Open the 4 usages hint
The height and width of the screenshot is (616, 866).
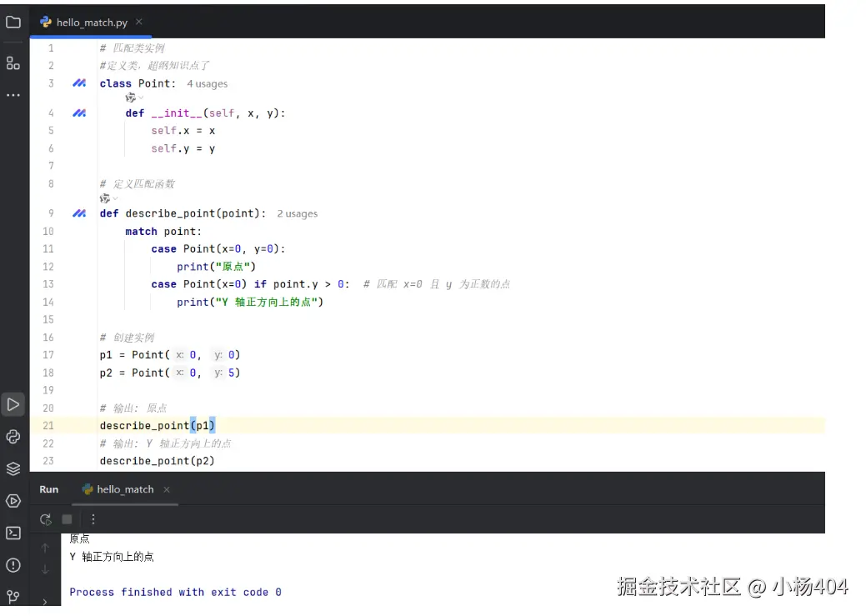click(x=207, y=84)
